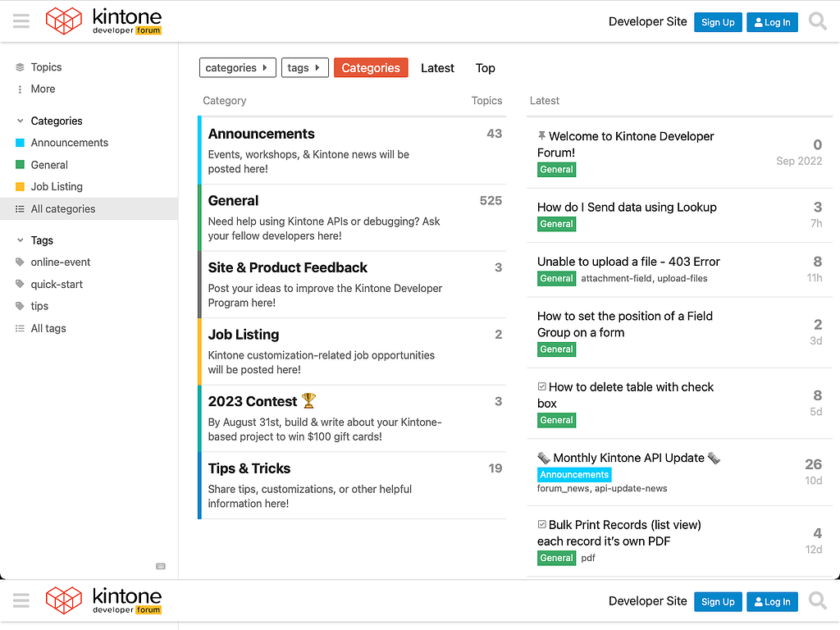Screen dimensions: 840x630
Task: Switch to the Top tab
Action: 485,68
